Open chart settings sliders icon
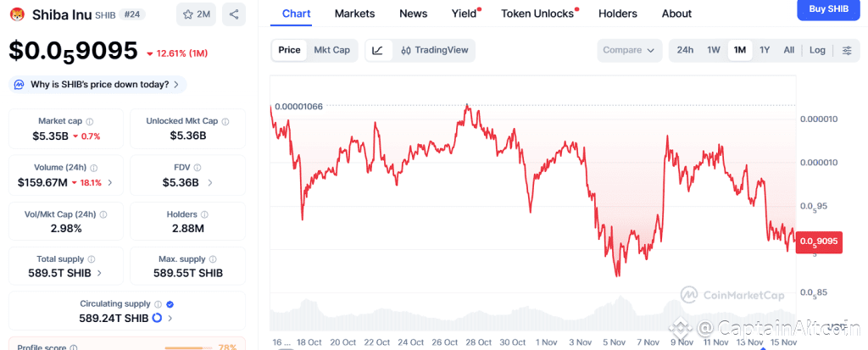Viewport: 868px width, 350px height. (846, 50)
